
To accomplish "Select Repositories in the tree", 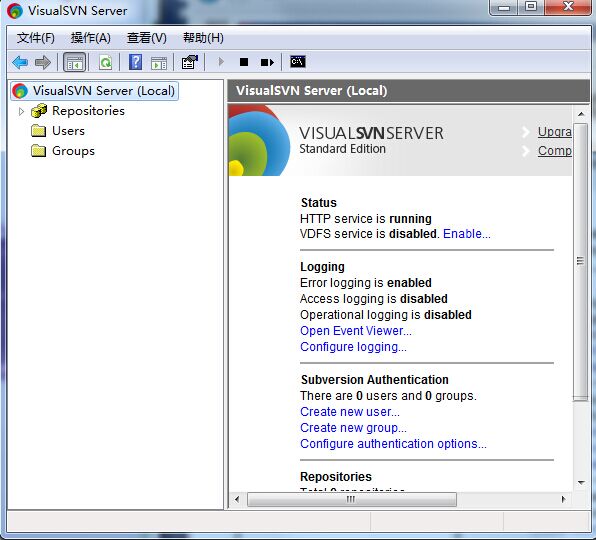I will (88, 111).
